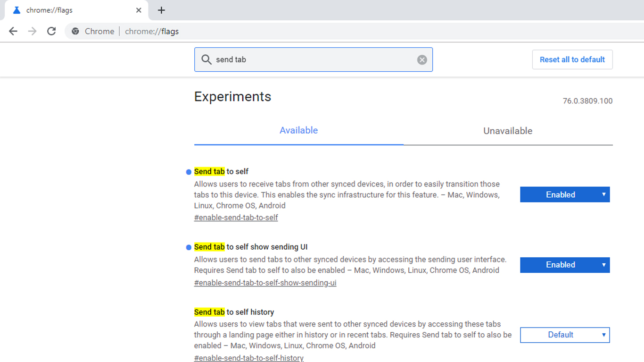
Task: Open Send tab to self history dropdown
Action: click(x=565, y=335)
